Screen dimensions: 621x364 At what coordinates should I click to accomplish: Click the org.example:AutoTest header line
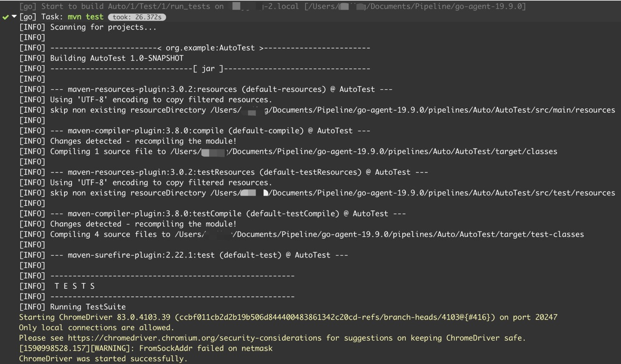pyautogui.click(x=210, y=48)
